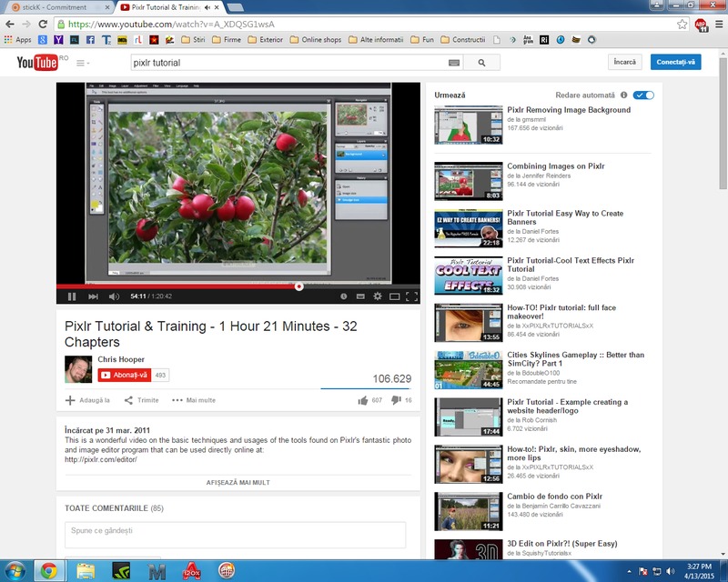Screen dimensions: 728x582
Task: Open Combining Images on Pixlr thumbnail
Action: [469, 181]
